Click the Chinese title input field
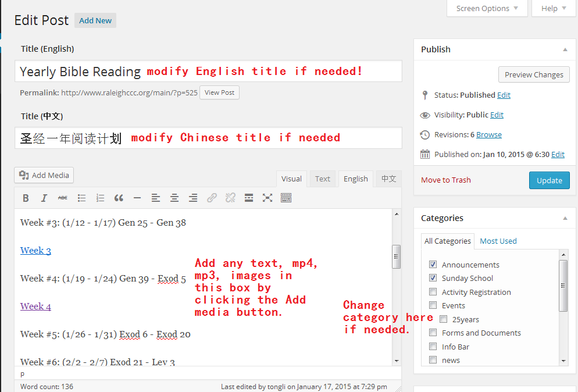The image size is (578, 392). pyautogui.click(x=208, y=138)
